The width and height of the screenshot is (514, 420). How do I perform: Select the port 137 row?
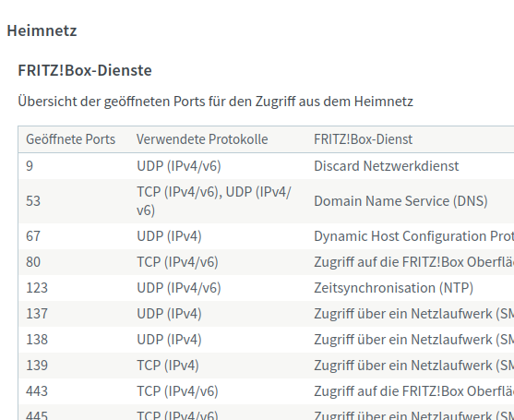266,314
